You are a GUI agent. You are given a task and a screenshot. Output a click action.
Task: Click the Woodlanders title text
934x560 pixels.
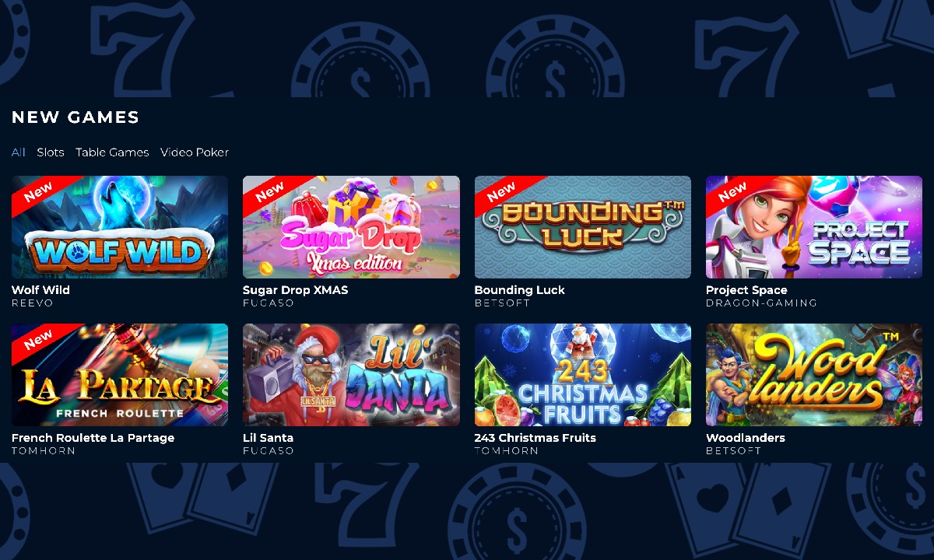(746, 438)
